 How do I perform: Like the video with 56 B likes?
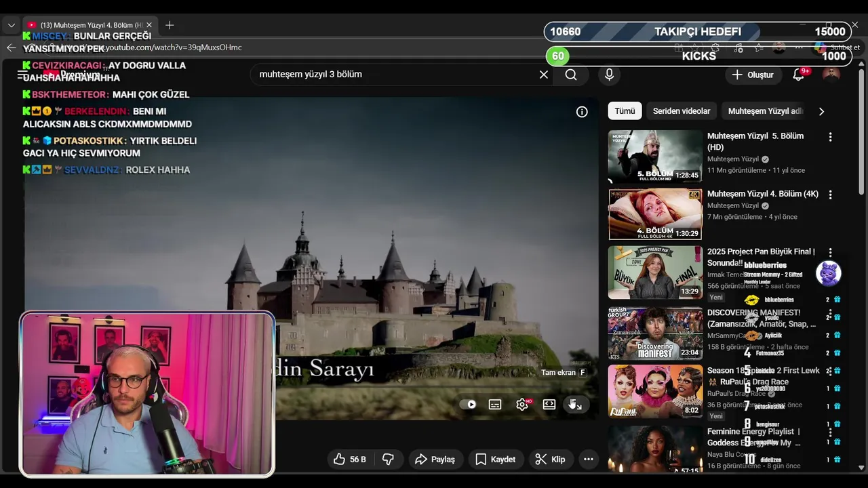pyautogui.click(x=350, y=460)
